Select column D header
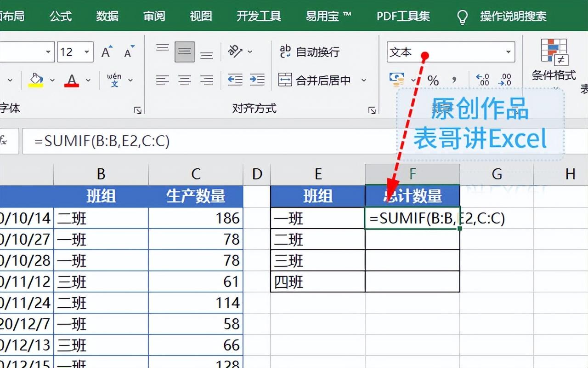Image resolution: width=588 pixels, height=368 pixels. click(x=257, y=174)
